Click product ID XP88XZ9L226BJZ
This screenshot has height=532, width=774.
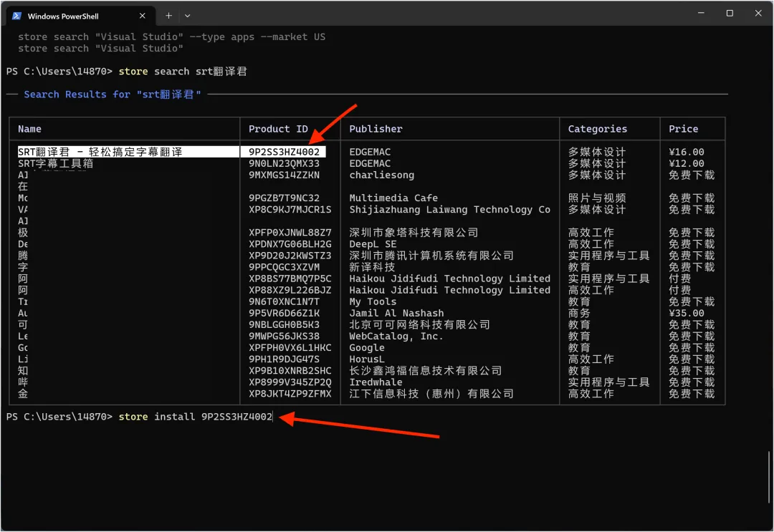click(x=290, y=290)
